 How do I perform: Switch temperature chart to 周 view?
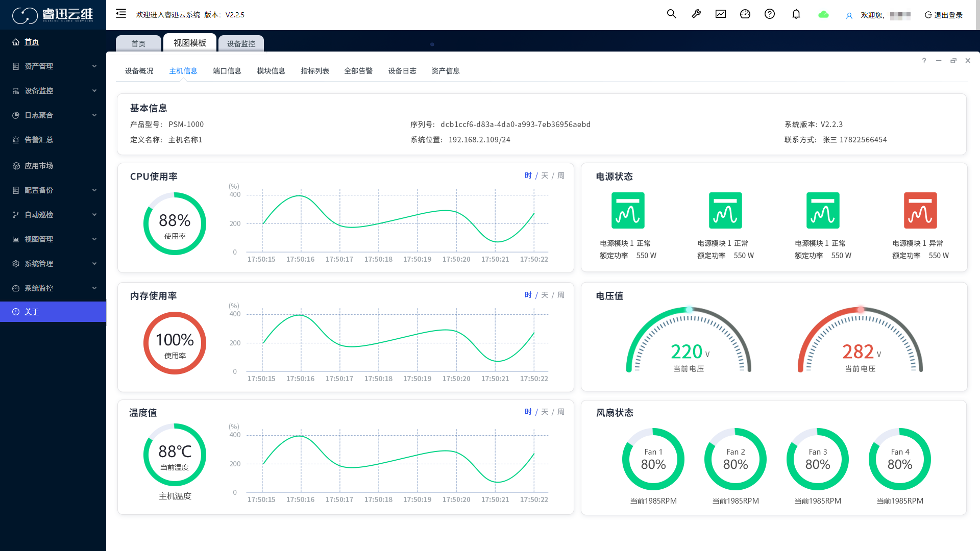[x=561, y=412]
